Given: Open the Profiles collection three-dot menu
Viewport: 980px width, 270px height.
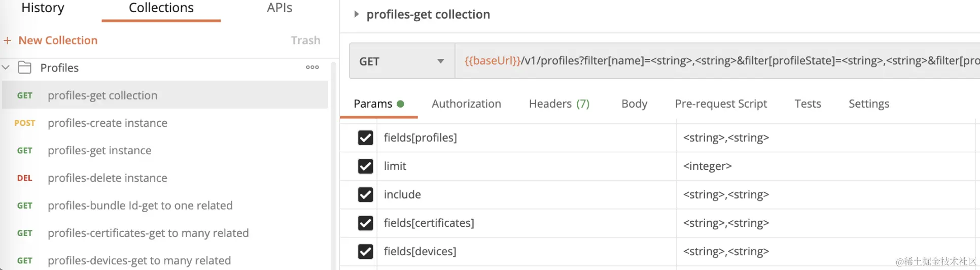Looking at the screenshot, I should [x=312, y=67].
